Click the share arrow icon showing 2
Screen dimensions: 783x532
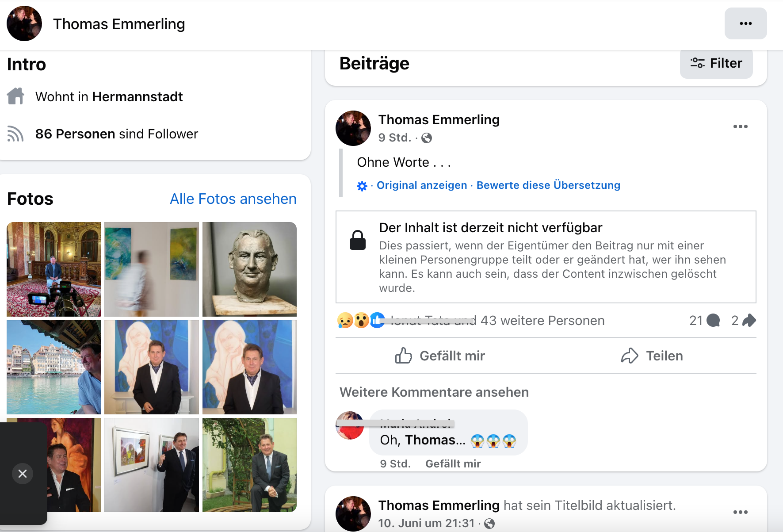tap(749, 320)
